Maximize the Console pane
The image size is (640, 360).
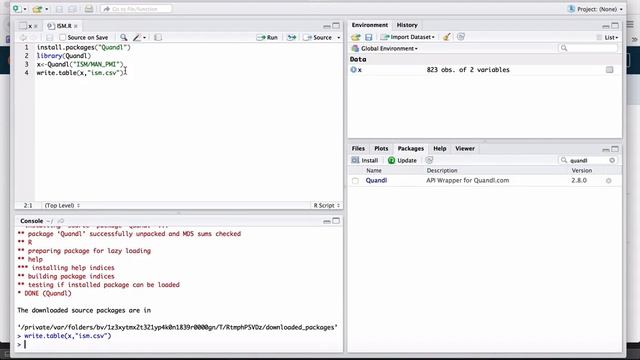click(x=336, y=221)
